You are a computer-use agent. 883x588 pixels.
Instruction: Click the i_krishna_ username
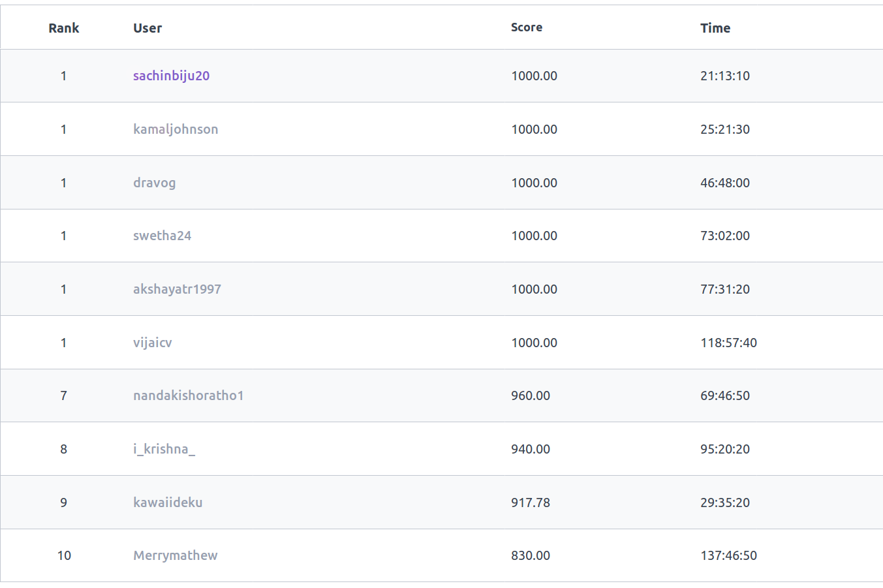[164, 449]
